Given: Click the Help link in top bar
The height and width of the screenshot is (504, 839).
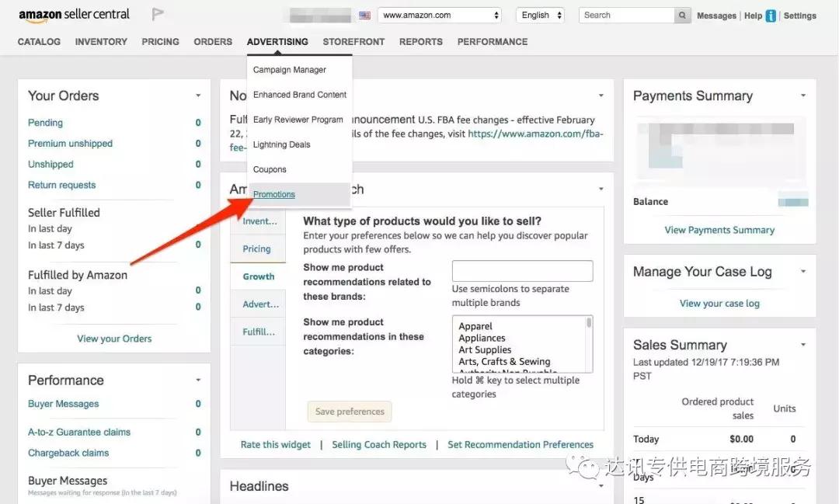Looking at the screenshot, I should pos(753,16).
